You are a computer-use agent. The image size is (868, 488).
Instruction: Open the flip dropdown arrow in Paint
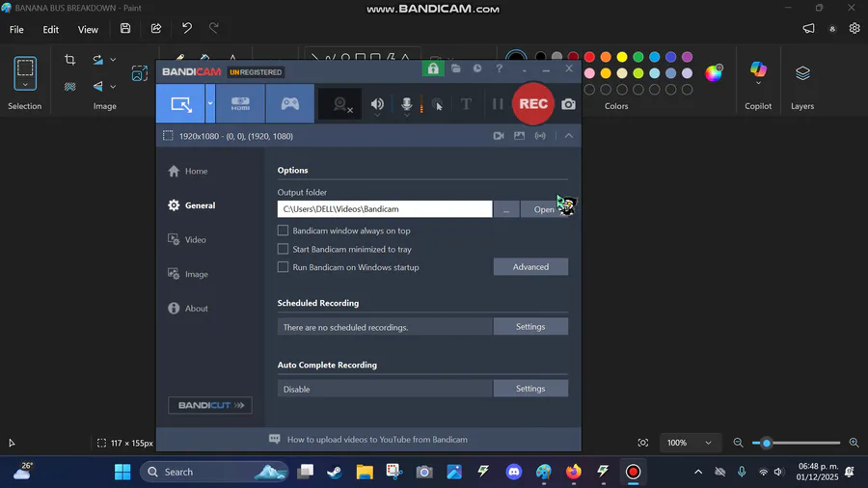(x=113, y=87)
